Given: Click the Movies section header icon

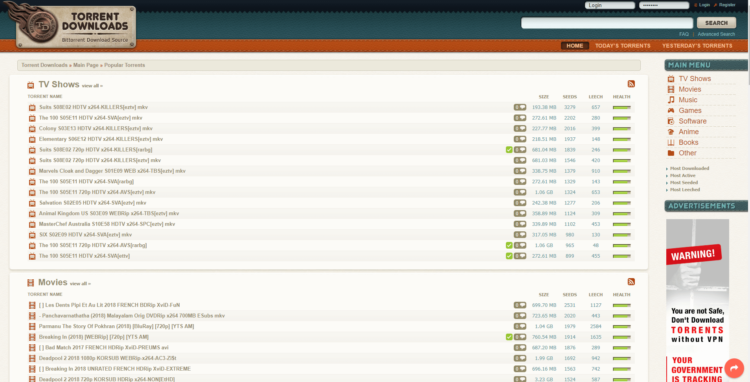Looking at the screenshot, I should pyautogui.click(x=31, y=283).
